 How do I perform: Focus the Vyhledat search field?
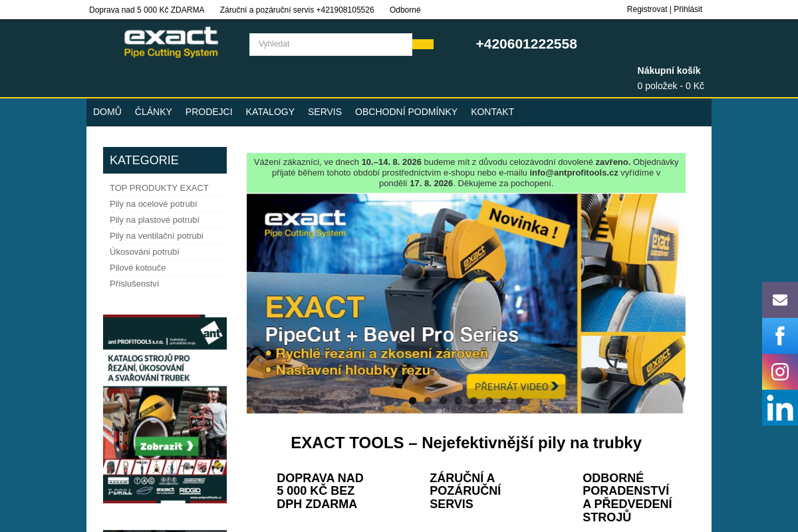coord(331,45)
